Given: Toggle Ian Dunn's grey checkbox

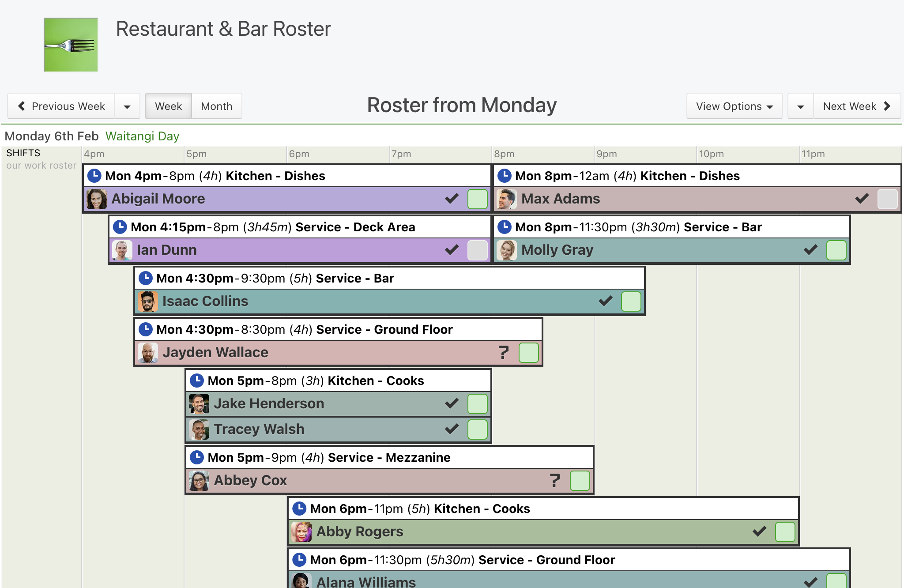Looking at the screenshot, I should [478, 250].
